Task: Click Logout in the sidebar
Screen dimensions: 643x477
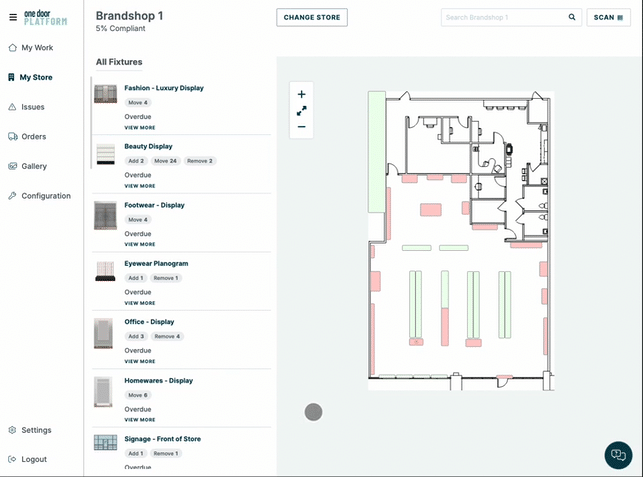Action: 34,459
